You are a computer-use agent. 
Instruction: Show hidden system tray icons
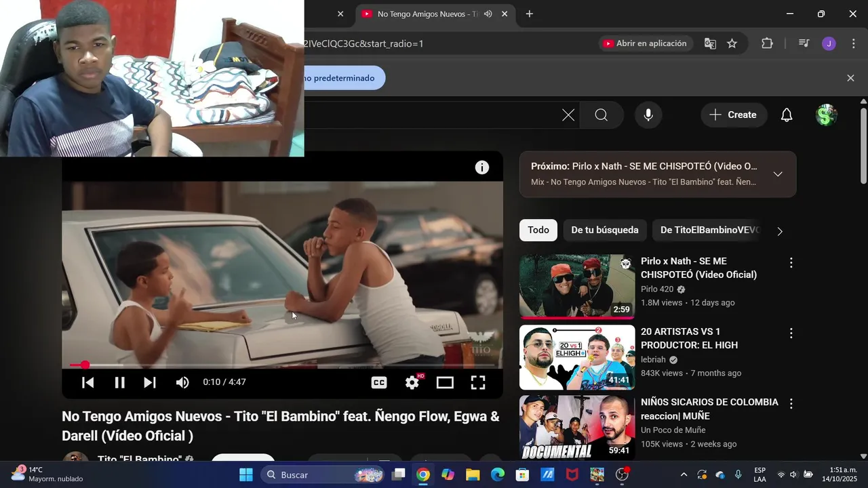684,474
